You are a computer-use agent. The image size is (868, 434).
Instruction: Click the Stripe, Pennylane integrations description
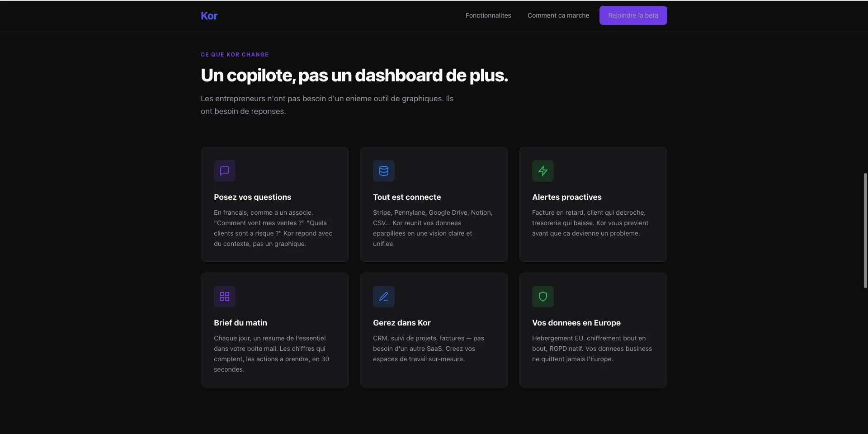[433, 228]
